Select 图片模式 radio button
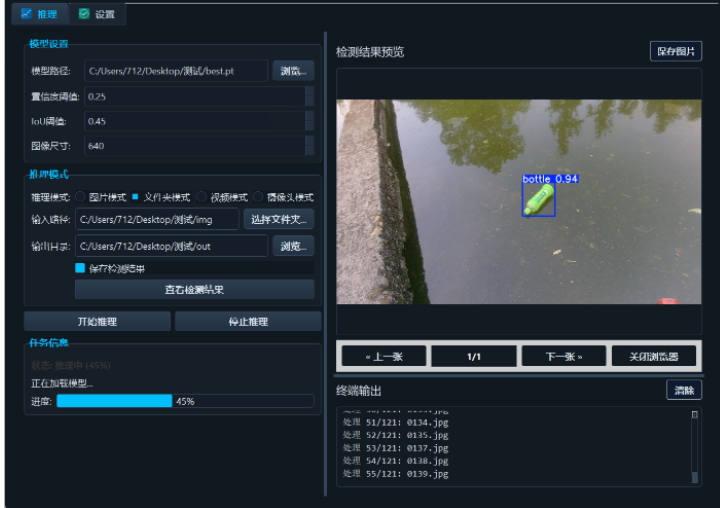This screenshot has height=508, width=720. click(101, 197)
